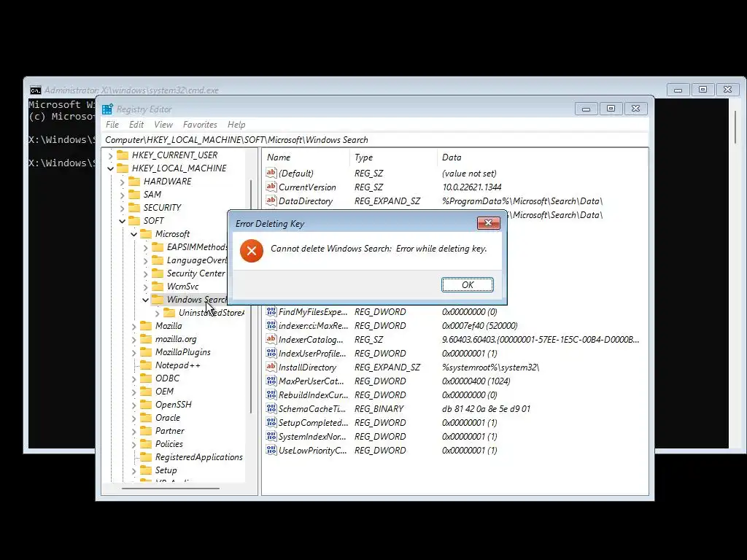Close the Error Deleting Key dialog
The height and width of the screenshot is (560, 747).
(x=488, y=223)
